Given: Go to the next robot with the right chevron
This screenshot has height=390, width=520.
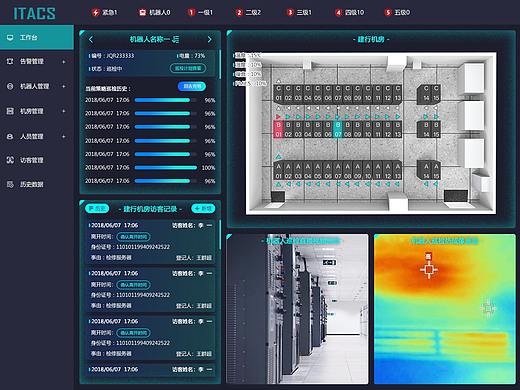Looking at the screenshot, I should (x=210, y=39).
